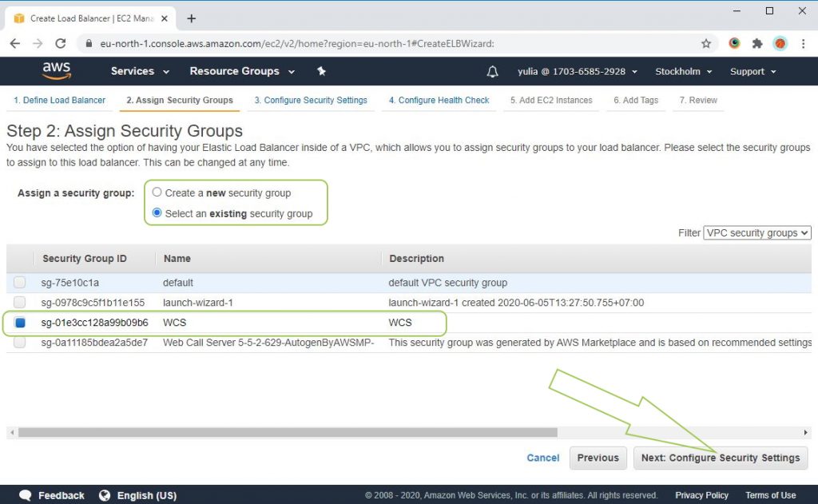Screen dimensions: 818x504
Task: Click the Description column header
Action: 416,258
